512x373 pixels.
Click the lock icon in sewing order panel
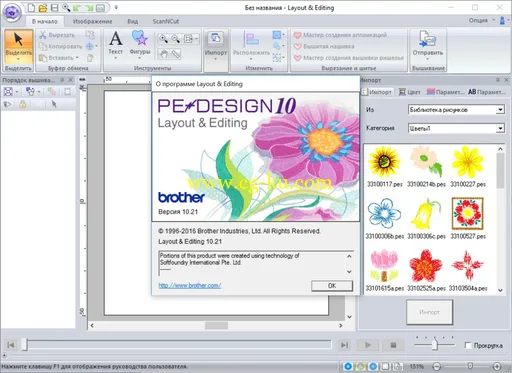pos(23,104)
